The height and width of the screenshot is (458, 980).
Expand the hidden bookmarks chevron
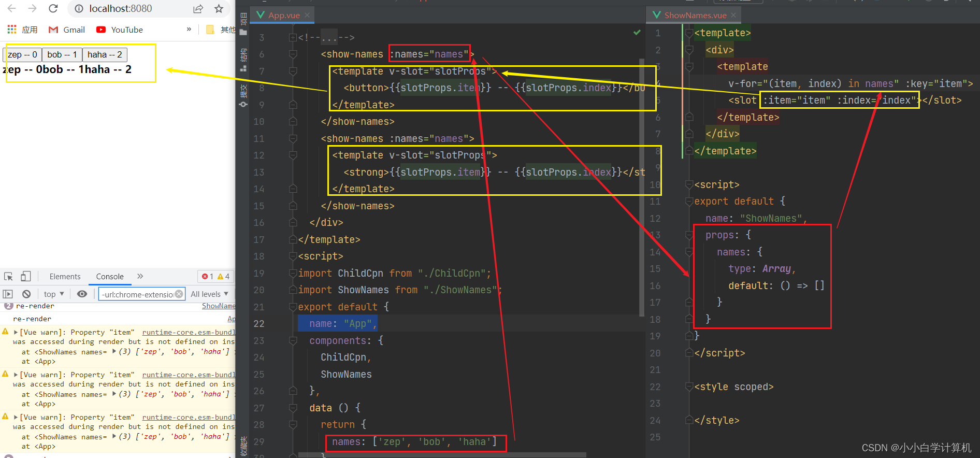pyautogui.click(x=189, y=30)
